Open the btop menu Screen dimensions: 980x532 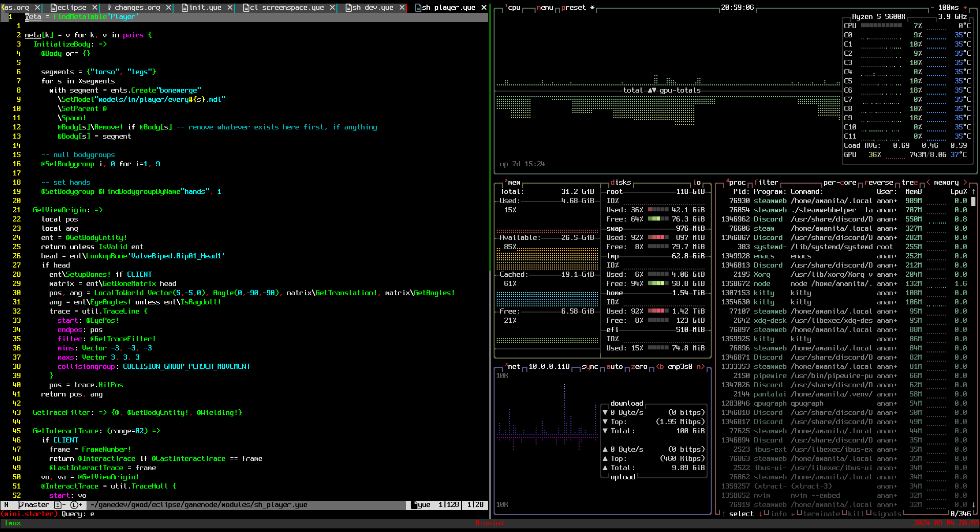tap(544, 7)
